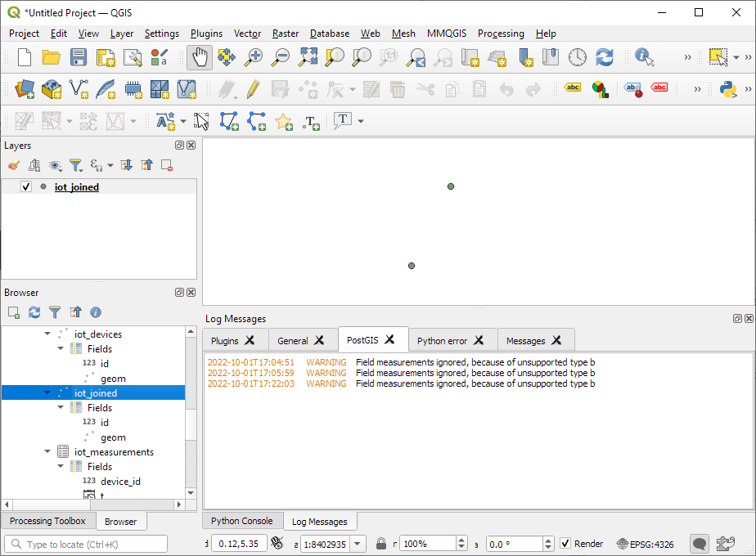
Task: Open the log messages speech-bubble icon
Action: pyautogui.click(x=700, y=544)
